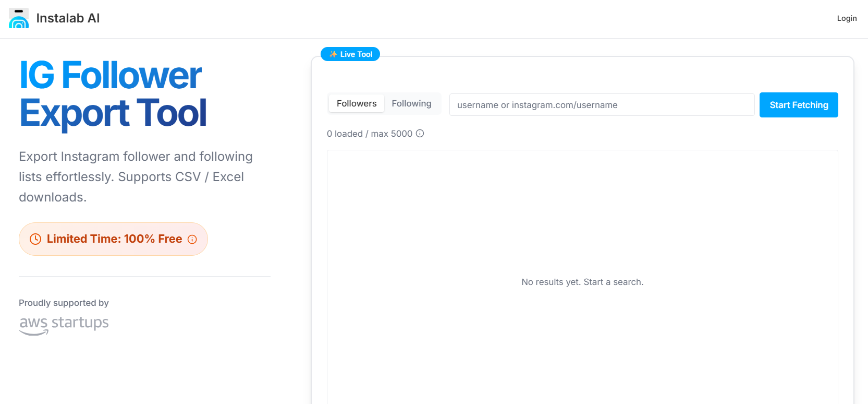Click the No results yet message
The image size is (868, 404).
click(582, 282)
